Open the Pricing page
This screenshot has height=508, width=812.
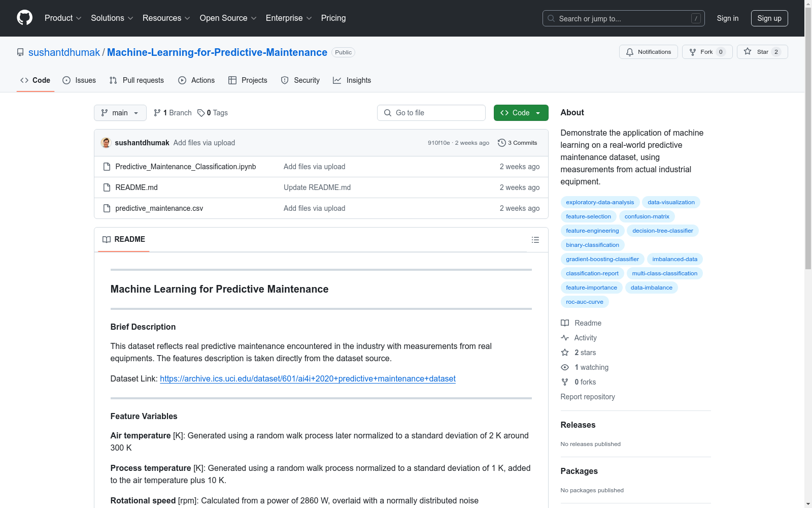coord(333,18)
